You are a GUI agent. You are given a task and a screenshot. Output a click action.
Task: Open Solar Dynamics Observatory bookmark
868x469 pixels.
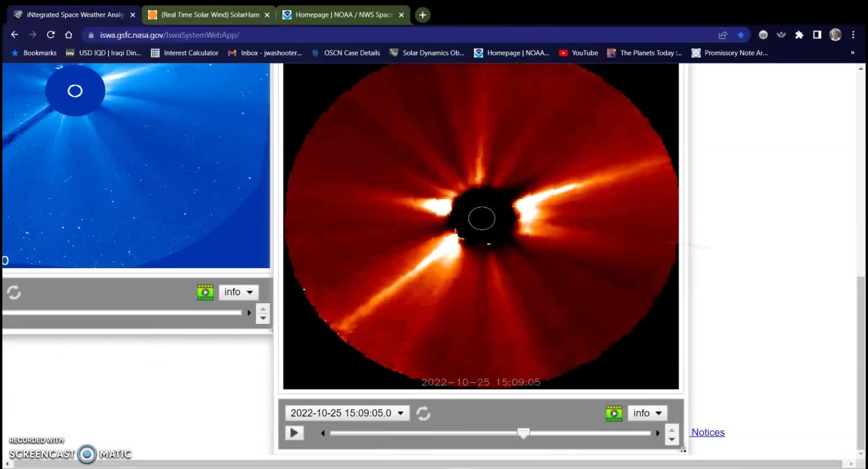click(x=427, y=53)
